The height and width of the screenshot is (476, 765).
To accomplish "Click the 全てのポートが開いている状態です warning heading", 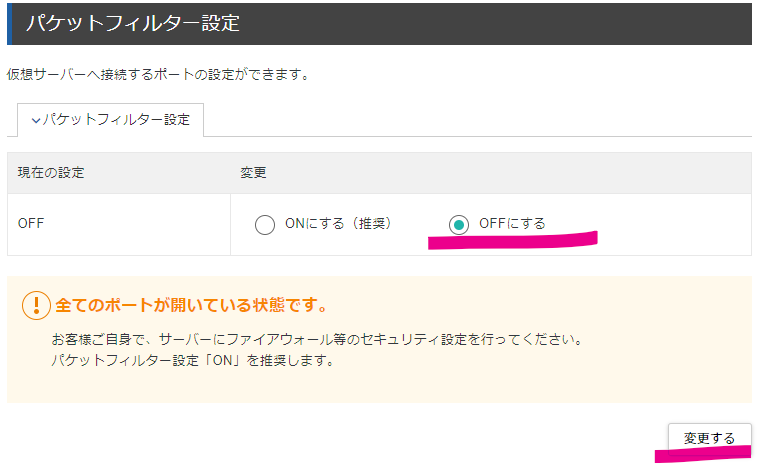I will point(191,305).
